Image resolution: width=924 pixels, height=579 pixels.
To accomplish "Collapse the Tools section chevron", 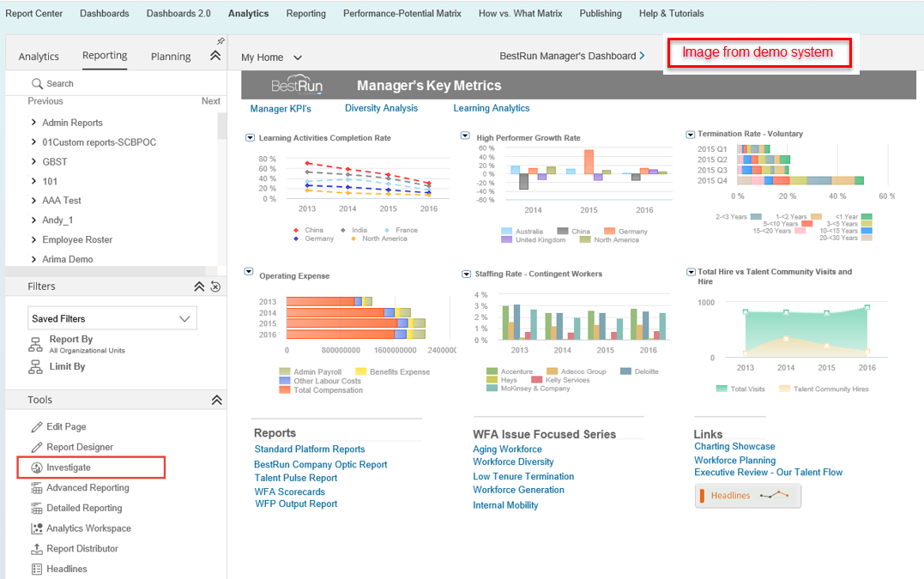I will click(x=216, y=400).
